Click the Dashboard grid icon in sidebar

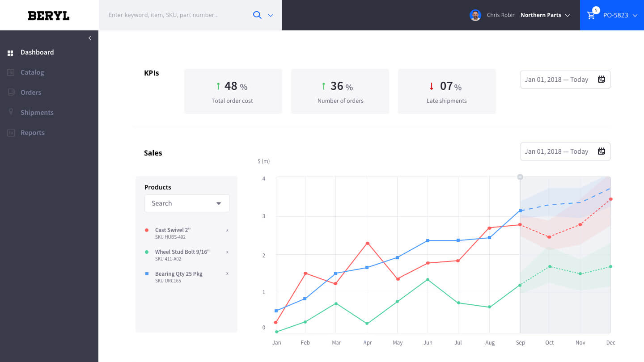tap(10, 53)
